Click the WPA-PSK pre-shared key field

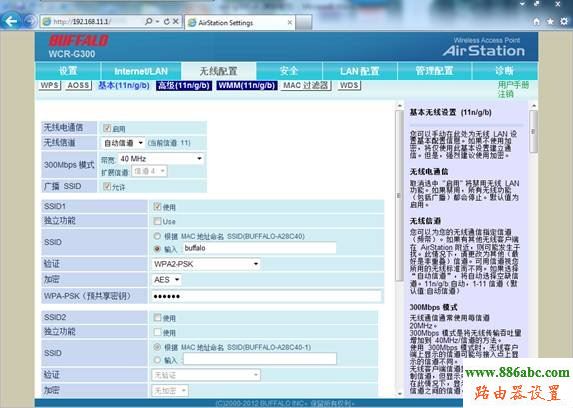266,296
